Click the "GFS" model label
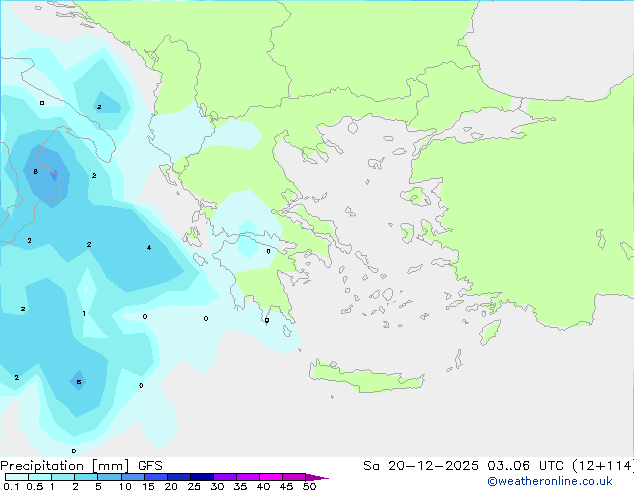The height and width of the screenshot is (490, 634). pyautogui.click(x=150, y=466)
